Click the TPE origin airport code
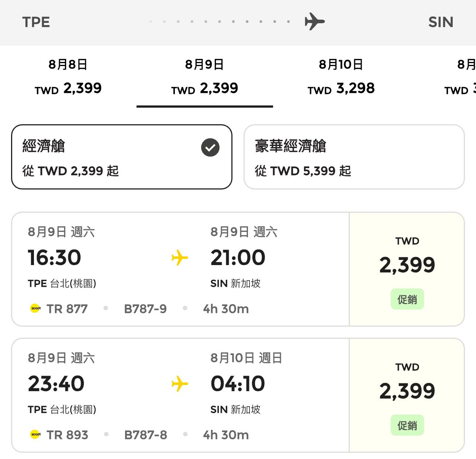The height and width of the screenshot is (459, 476). click(x=36, y=22)
